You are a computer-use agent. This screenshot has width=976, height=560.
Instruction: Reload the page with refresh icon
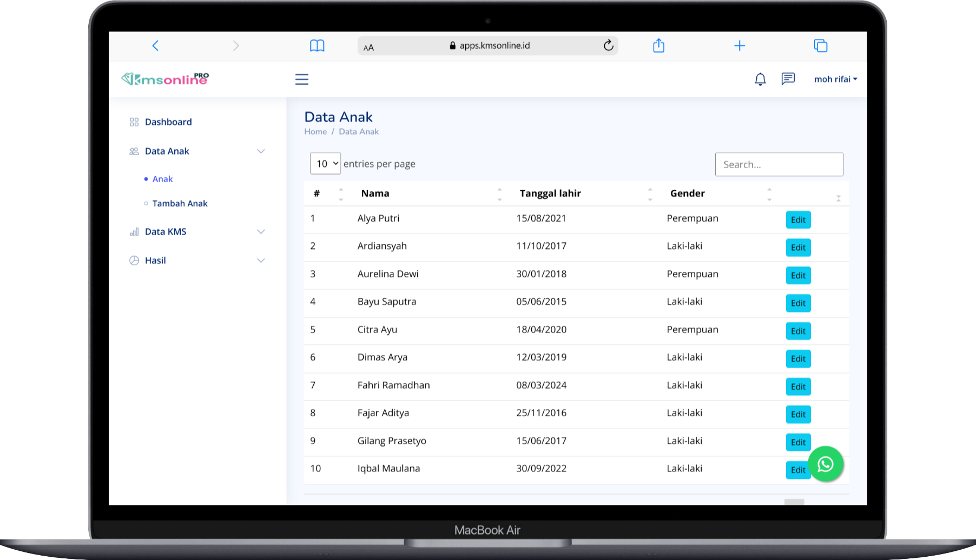[608, 46]
